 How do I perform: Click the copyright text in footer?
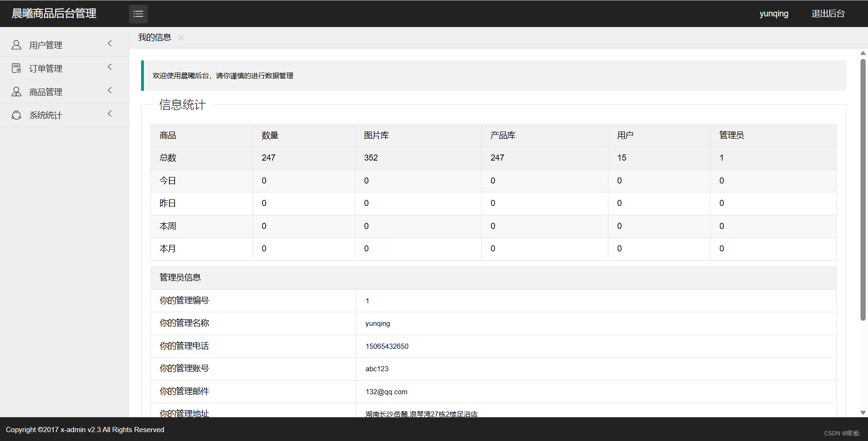click(x=85, y=430)
